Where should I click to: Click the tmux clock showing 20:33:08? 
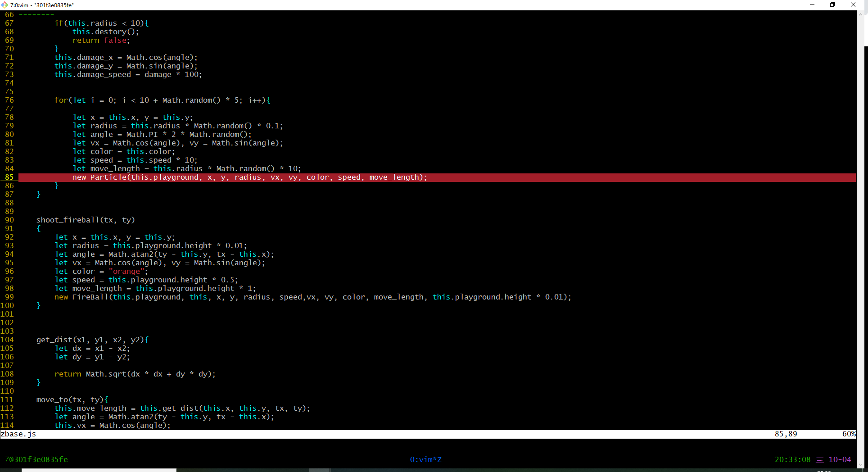tap(792, 459)
